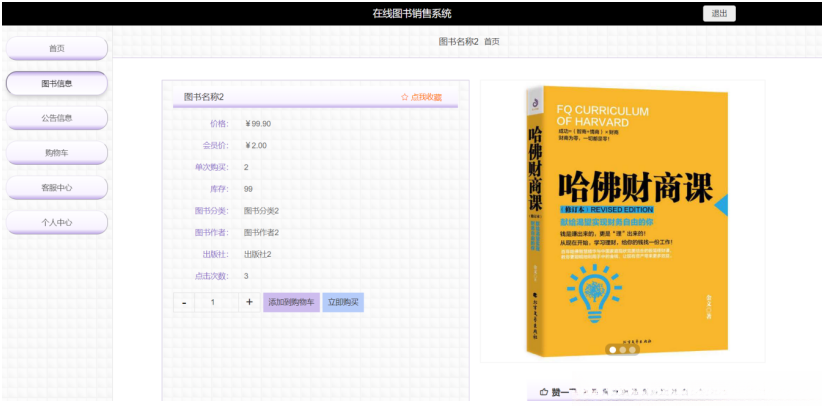Select the second carousel dot indicator
This screenshot has width=822, height=406.
pyautogui.click(x=622, y=350)
